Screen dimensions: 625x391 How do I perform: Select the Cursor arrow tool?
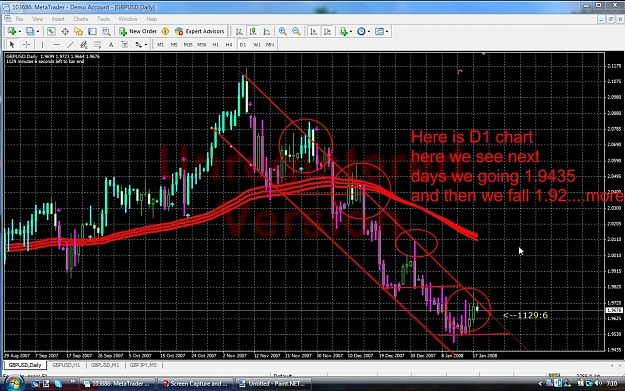(x=12, y=45)
